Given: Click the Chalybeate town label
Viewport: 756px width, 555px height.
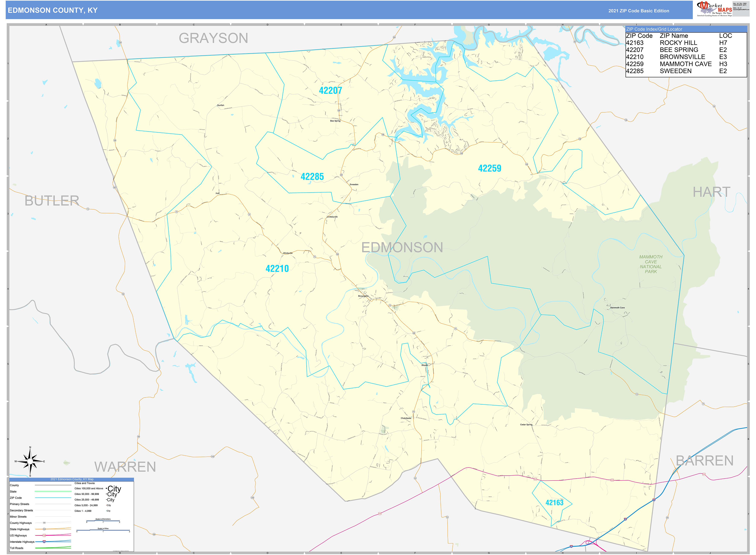Looking at the screenshot, I should 406,418.
